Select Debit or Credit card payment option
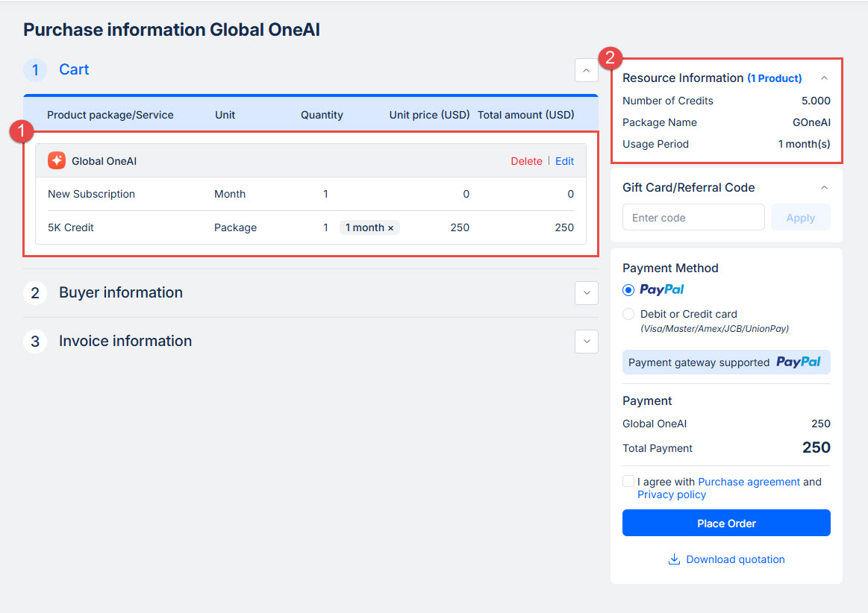The image size is (868, 613). click(628, 315)
